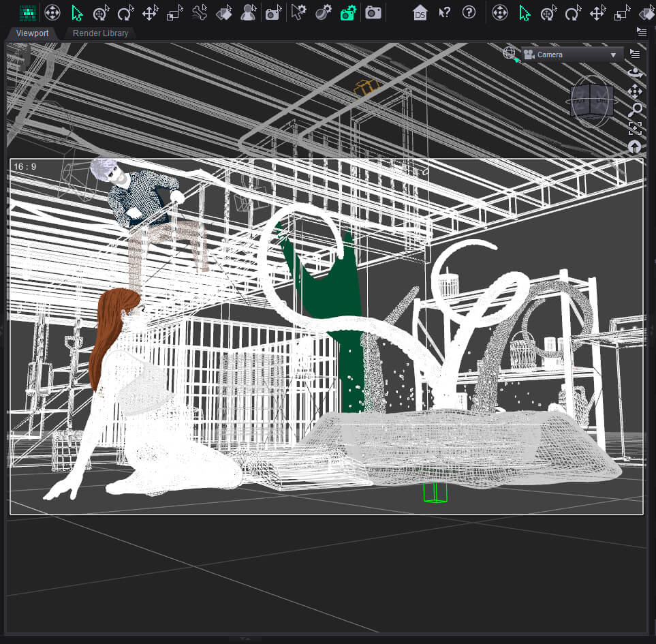The image size is (656, 644).
Task: Click the view cube orientation gizmo
Action: pyautogui.click(x=592, y=101)
